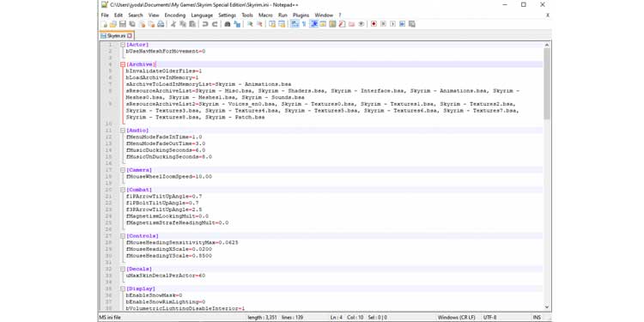The width and height of the screenshot is (644, 322).
Task: Redo the edit via toolbar icon
Action: (x=216, y=24)
